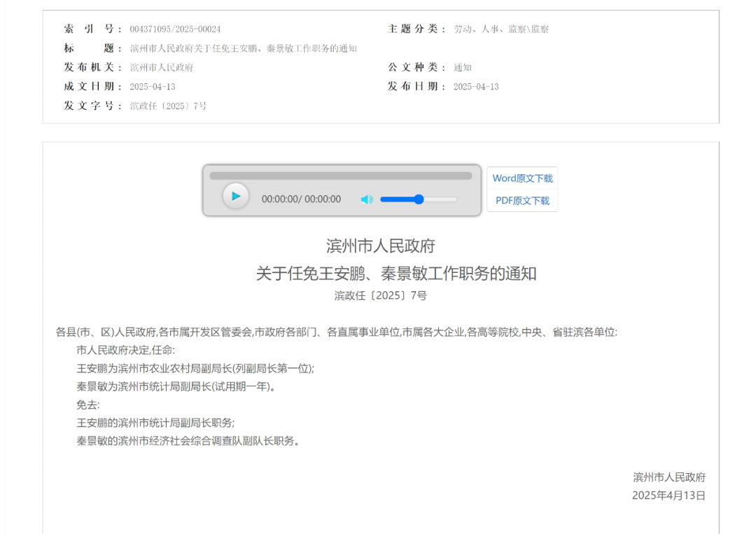This screenshot has height=534, width=756.
Task: Toggle mute using the speaker control
Action: 367,199
